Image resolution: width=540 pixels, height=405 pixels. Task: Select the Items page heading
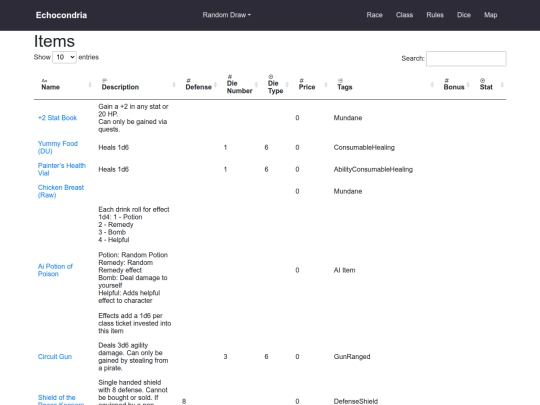pos(54,41)
